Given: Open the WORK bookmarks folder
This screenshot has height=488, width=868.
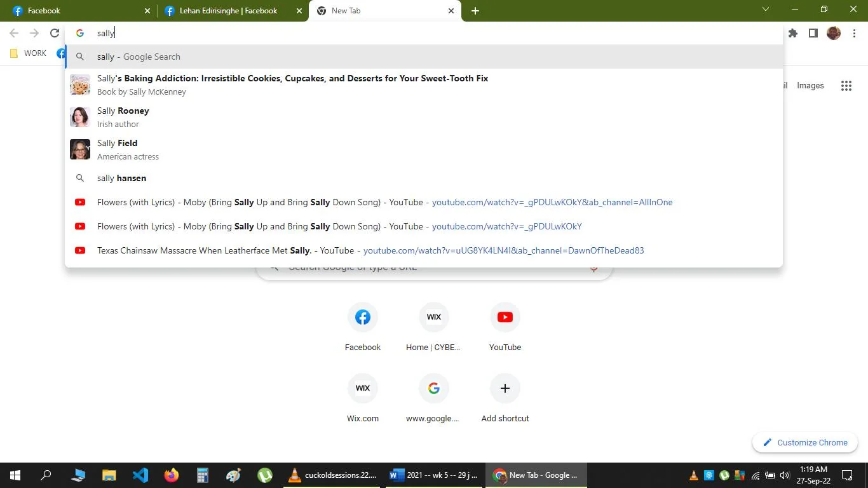Looking at the screenshot, I should pyautogui.click(x=29, y=53).
